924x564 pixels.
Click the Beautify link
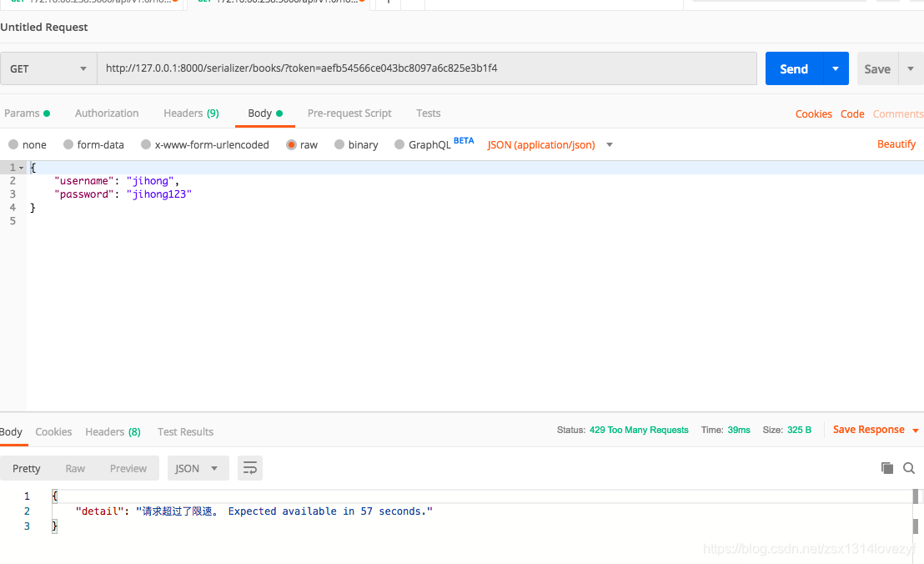tap(896, 144)
